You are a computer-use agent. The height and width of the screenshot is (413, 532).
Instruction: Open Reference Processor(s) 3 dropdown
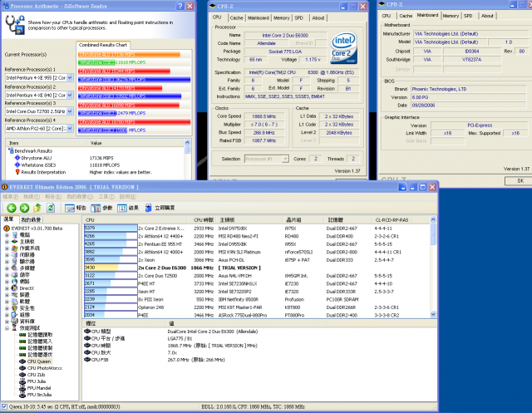click(70, 111)
